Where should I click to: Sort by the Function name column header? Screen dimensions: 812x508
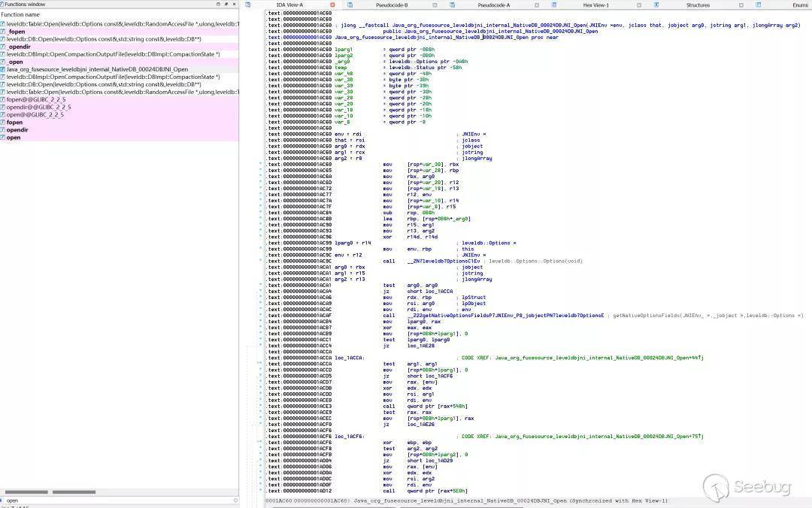20,14
